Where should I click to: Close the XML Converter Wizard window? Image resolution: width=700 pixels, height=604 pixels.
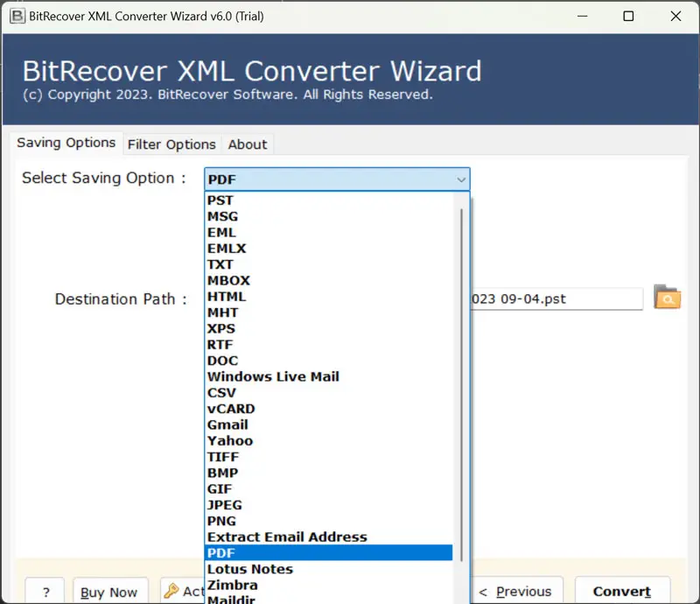[x=675, y=16]
